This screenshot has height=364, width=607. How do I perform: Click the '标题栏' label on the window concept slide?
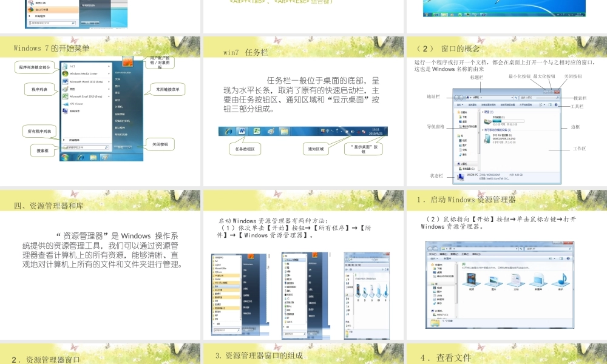476,78
